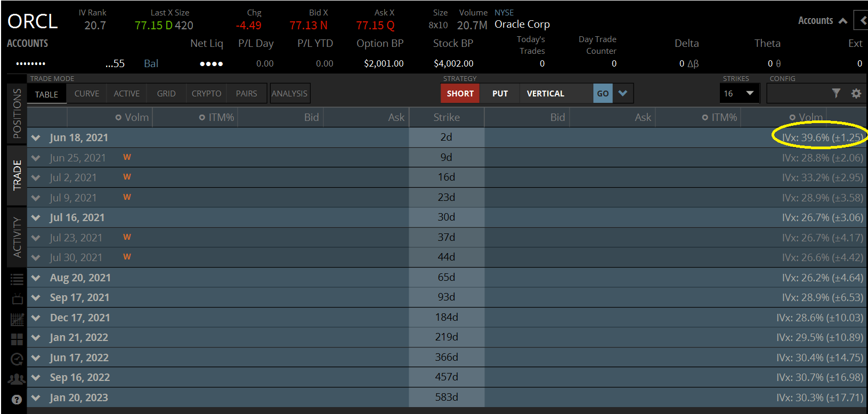
Task: Click the Accounts label at top right
Action: (x=815, y=21)
